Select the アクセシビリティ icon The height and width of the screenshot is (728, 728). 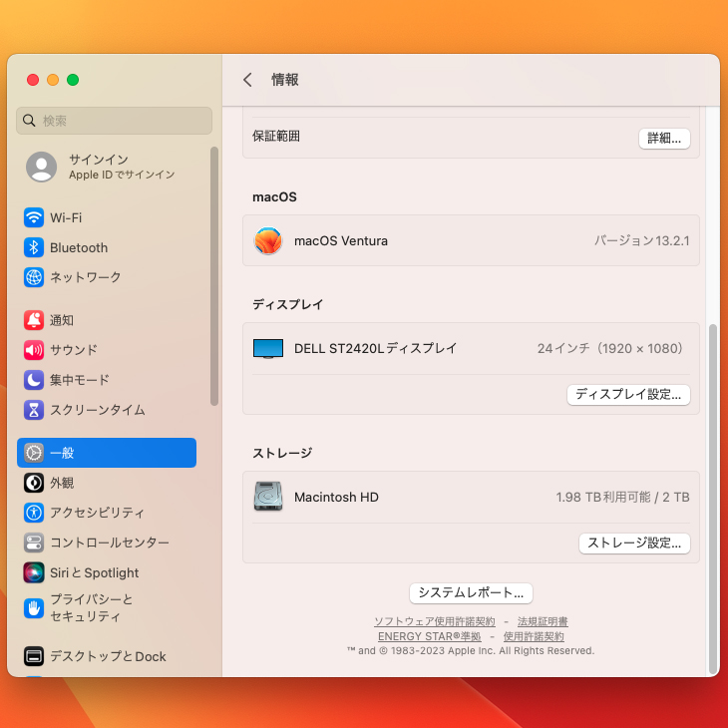pyautogui.click(x=34, y=513)
